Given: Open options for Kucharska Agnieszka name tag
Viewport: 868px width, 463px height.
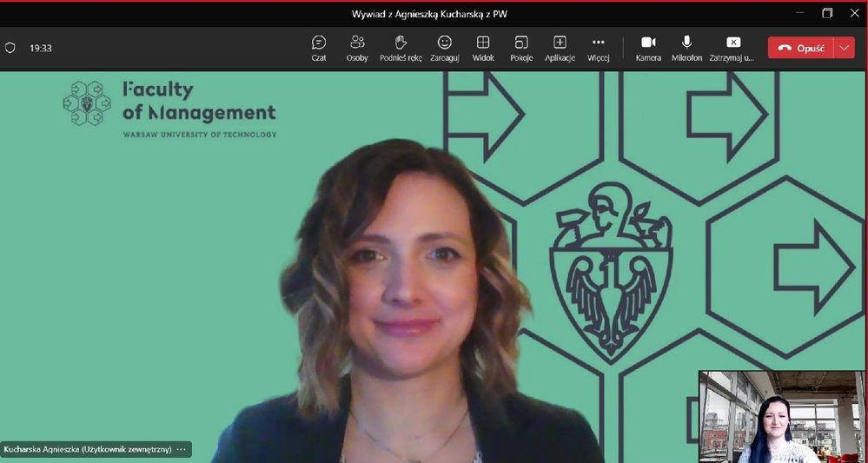Looking at the screenshot, I should coord(181,449).
